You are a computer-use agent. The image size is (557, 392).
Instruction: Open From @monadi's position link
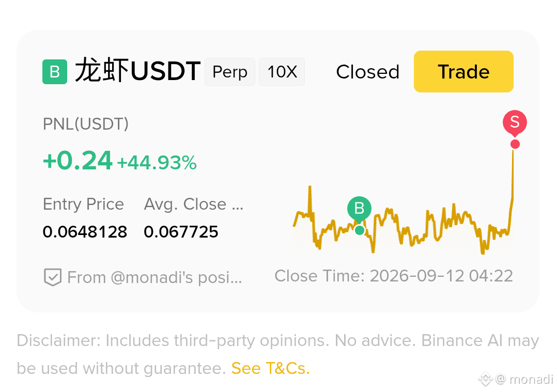pyautogui.click(x=154, y=277)
